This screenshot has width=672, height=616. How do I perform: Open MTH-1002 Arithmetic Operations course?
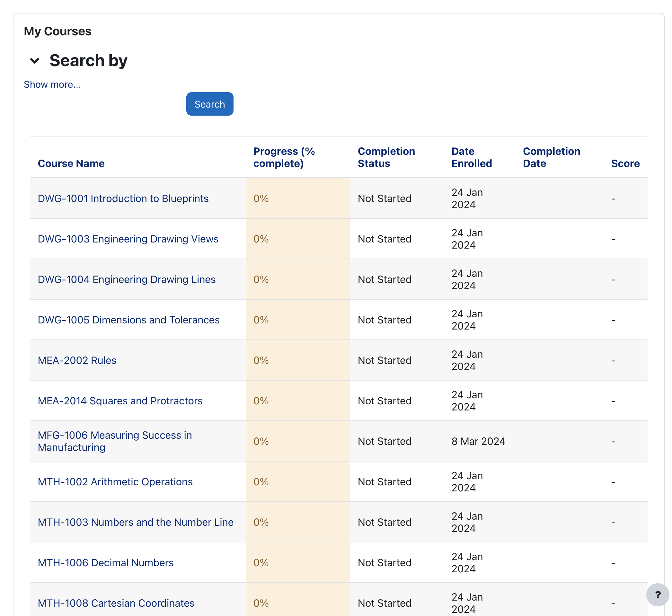(x=115, y=482)
